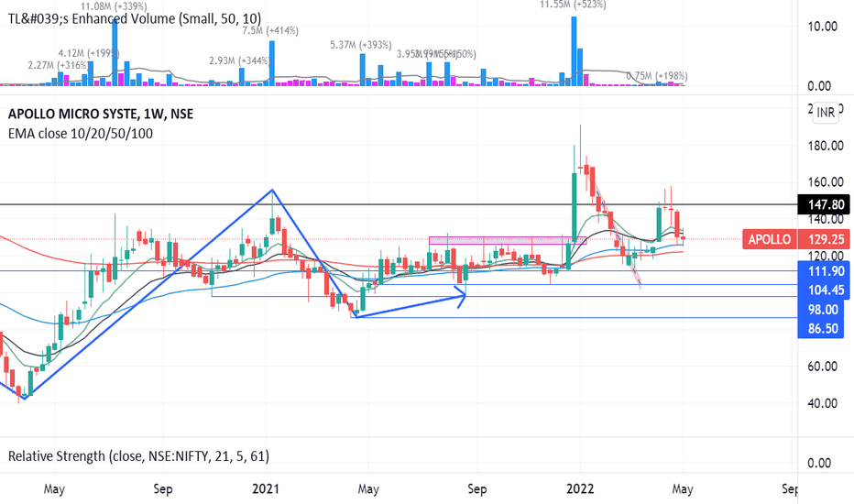Image resolution: width=854 pixels, height=504 pixels.
Task: Click the 2021 time axis label
Action: coord(265,488)
